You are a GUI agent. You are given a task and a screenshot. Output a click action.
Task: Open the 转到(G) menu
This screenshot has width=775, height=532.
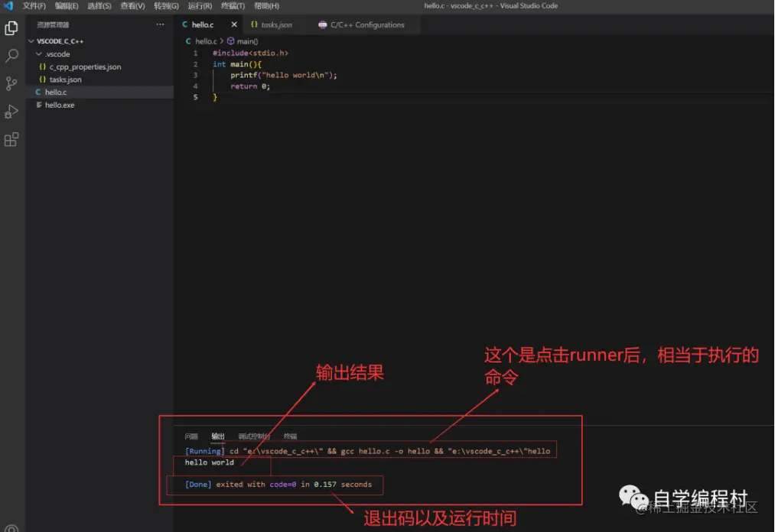166,6
